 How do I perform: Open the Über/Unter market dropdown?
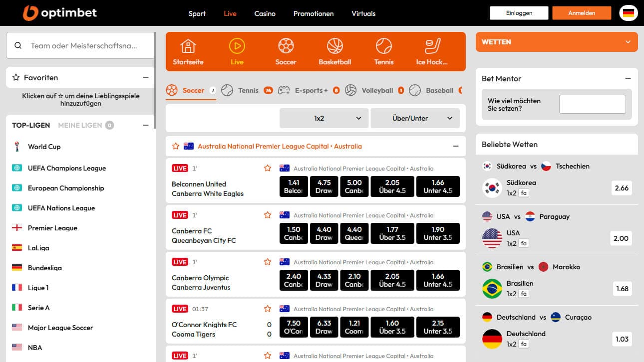coord(415,118)
